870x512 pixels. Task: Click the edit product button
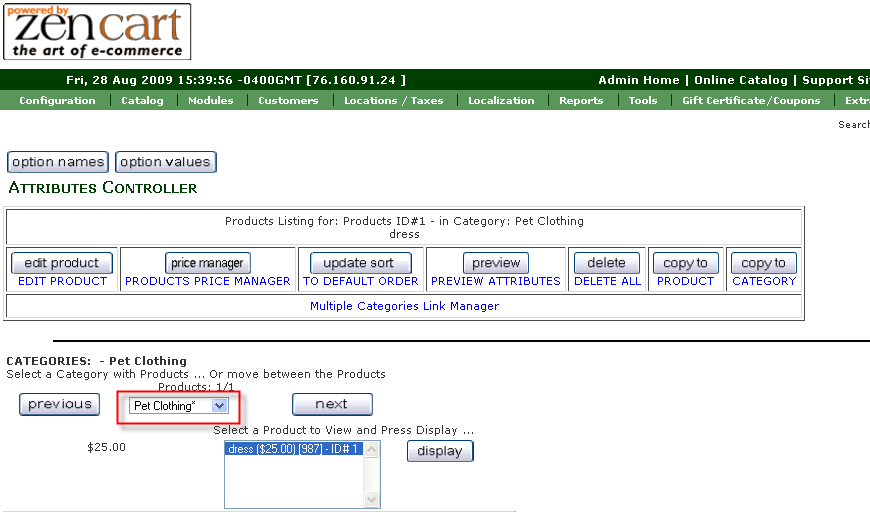pos(62,263)
